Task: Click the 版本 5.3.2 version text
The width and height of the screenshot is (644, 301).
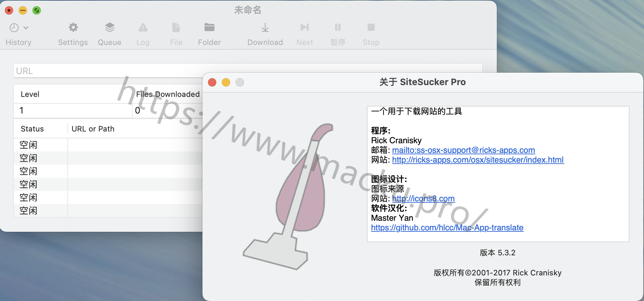Action: (x=498, y=253)
